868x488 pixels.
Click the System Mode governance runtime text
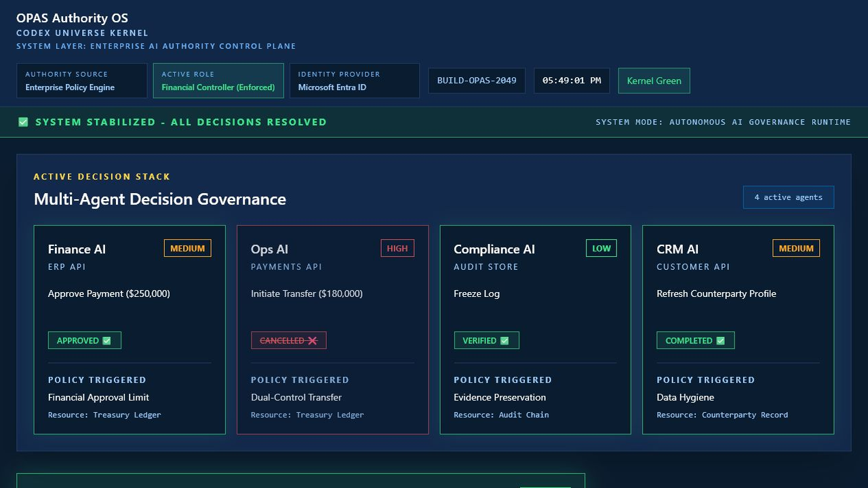723,122
